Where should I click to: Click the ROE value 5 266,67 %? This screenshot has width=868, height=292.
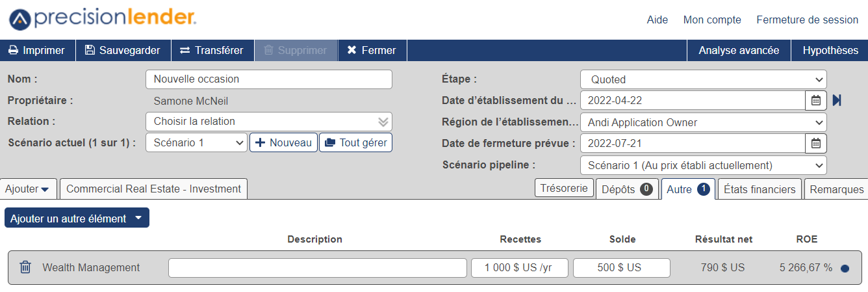click(806, 267)
